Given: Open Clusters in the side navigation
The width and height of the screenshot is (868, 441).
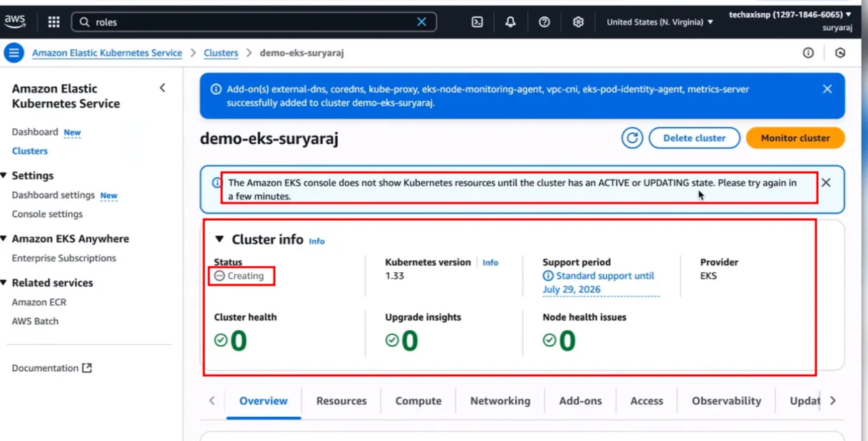Looking at the screenshot, I should click(x=30, y=151).
